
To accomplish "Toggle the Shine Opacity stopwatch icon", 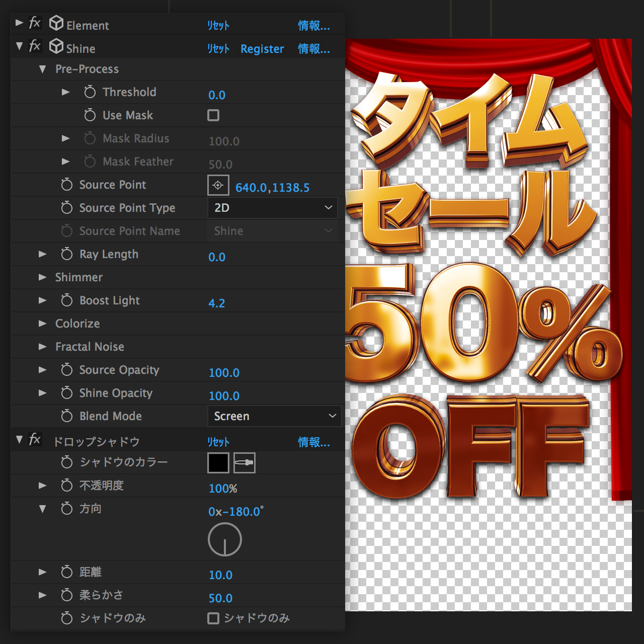I will tap(67, 393).
